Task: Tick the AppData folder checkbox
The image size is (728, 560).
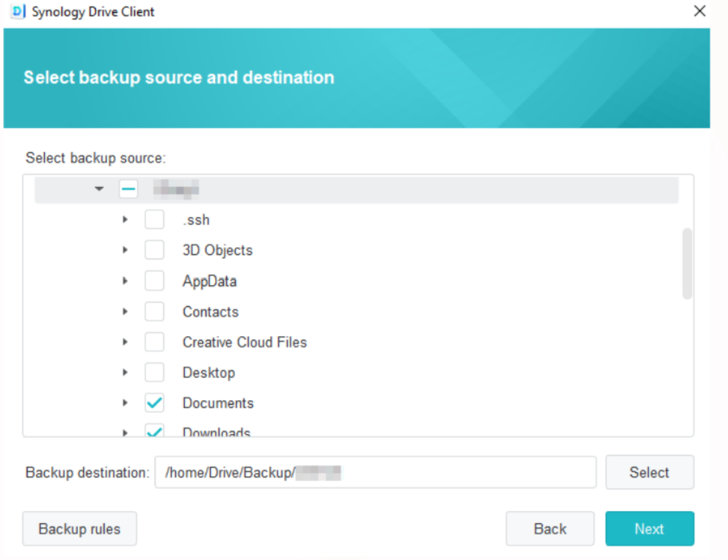Action: (x=154, y=281)
